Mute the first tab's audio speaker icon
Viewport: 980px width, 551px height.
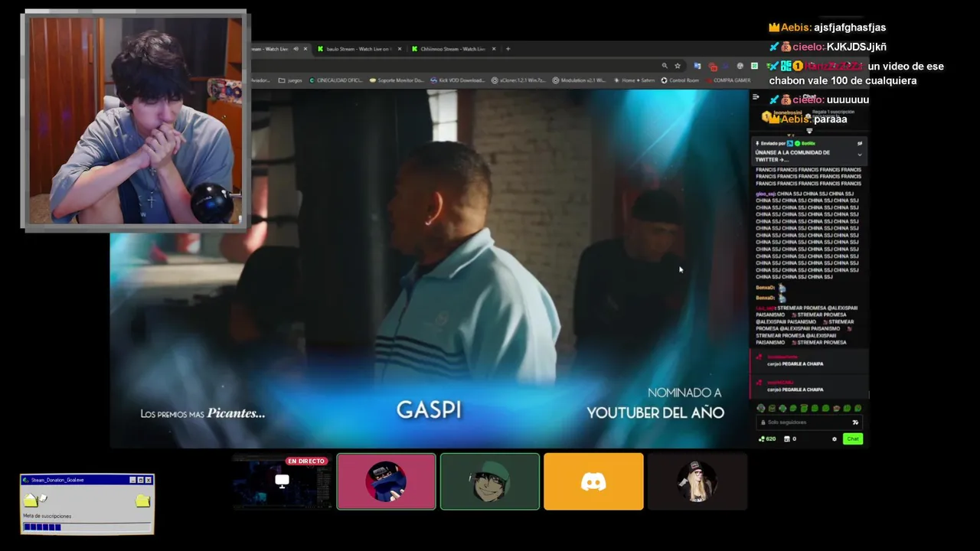point(296,49)
